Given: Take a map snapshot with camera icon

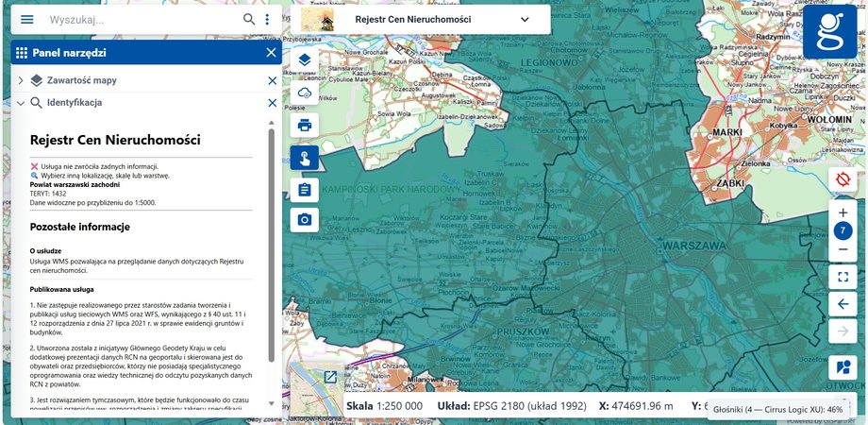Looking at the screenshot, I should click(x=305, y=220).
